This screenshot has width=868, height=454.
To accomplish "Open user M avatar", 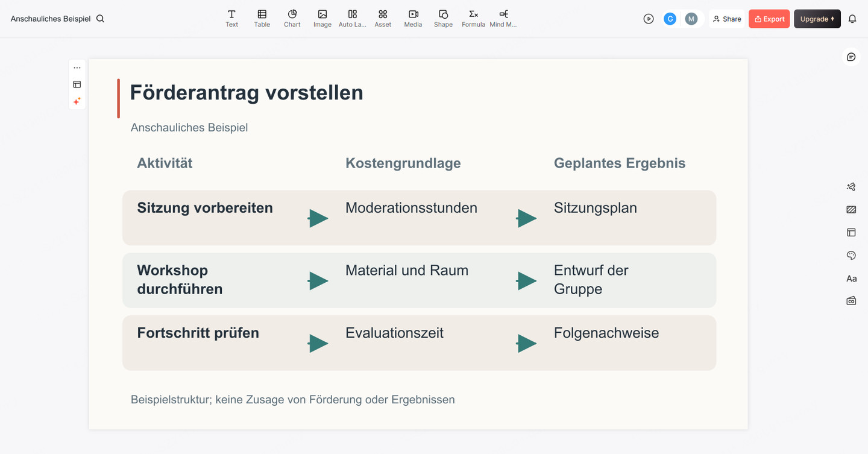I will pos(691,19).
